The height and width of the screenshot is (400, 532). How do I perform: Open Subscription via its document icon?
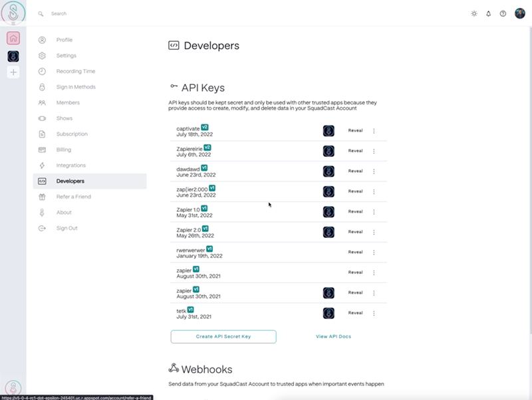click(42, 134)
